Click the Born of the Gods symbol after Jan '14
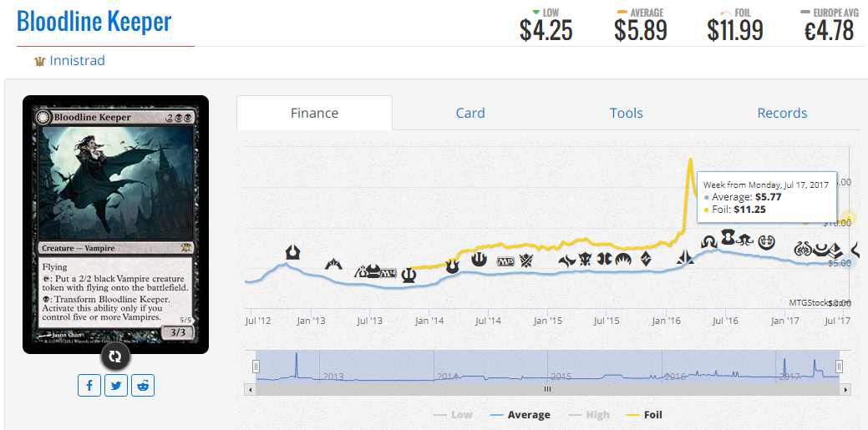This screenshot has width=868, height=430. pyautogui.click(x=452, y=266)
